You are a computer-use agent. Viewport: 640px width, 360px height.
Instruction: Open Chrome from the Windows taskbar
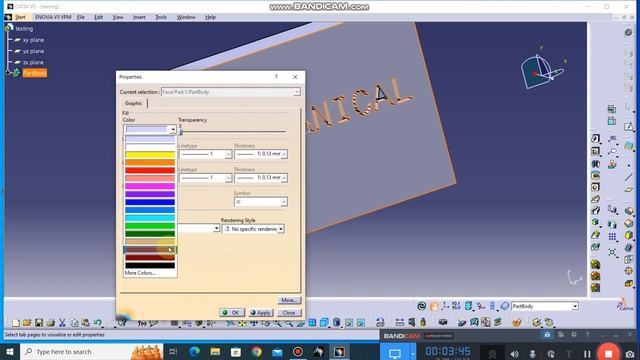pyautogui.click(x=256, y=351)
